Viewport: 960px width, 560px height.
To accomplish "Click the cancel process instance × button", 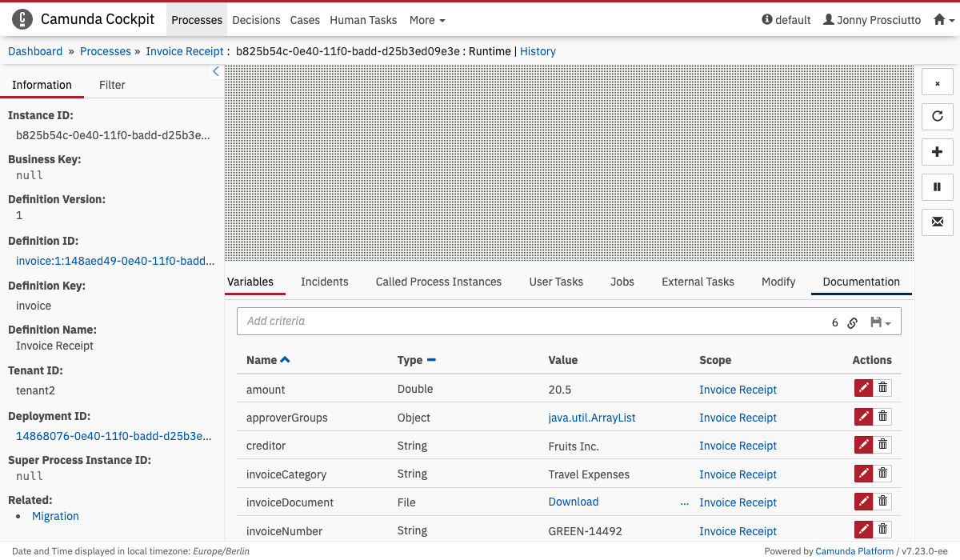I will point(937,82).
